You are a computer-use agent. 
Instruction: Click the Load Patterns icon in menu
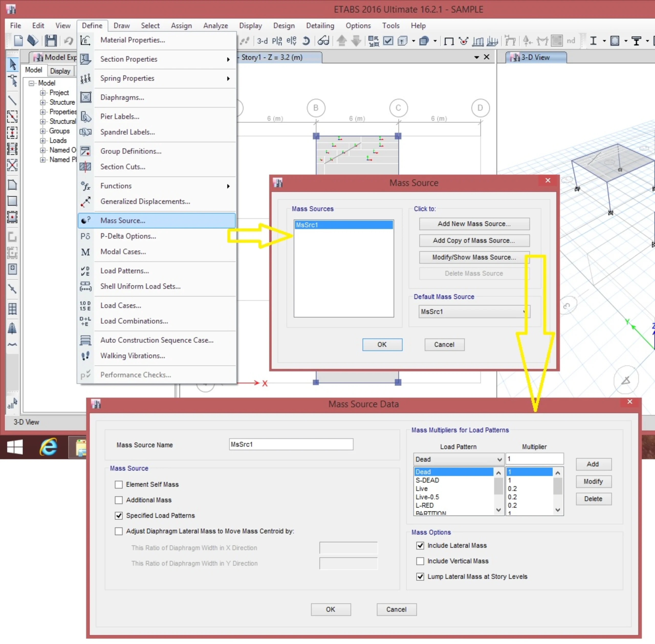tap(86, 271)
